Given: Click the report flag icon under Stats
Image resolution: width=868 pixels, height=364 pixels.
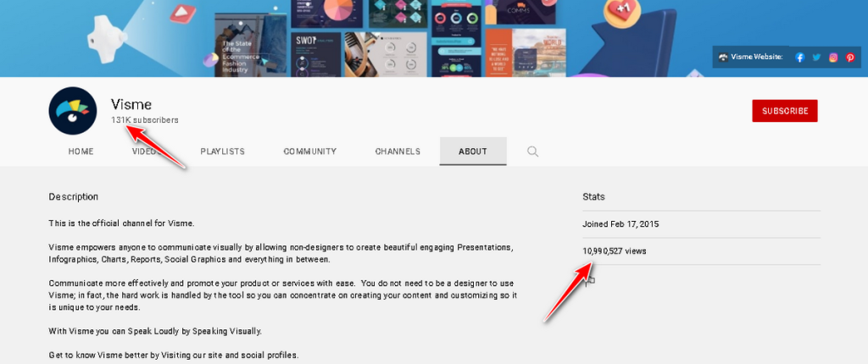Looking at the screenshot, I should (590, 280).
